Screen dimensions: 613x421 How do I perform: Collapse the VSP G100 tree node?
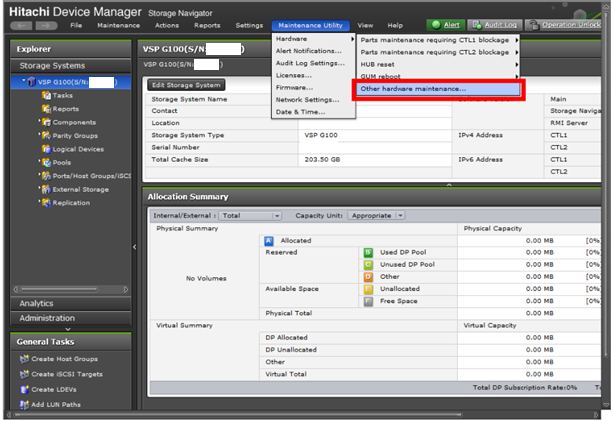pos(24,80)
